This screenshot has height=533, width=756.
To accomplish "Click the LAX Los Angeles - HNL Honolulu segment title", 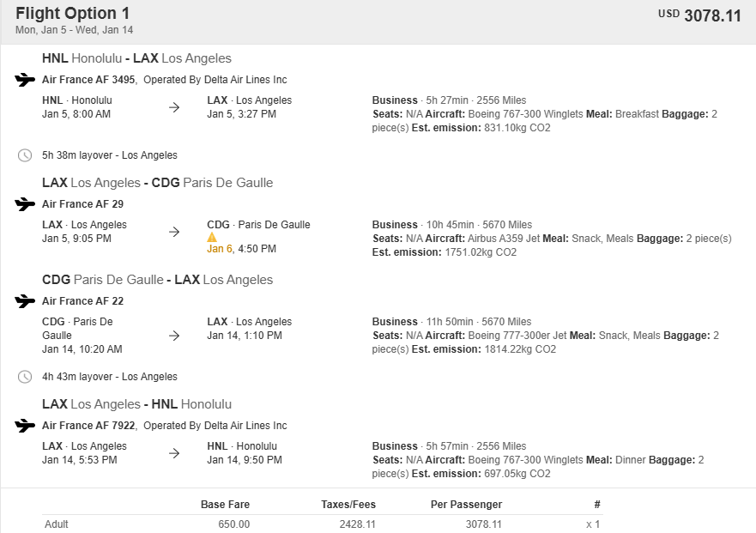I will pyautogui.click(x=136, y=404).
